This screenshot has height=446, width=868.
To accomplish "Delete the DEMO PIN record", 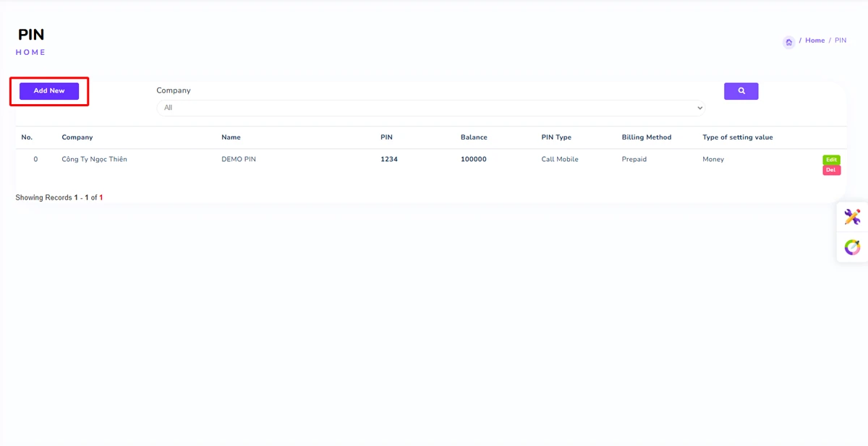I will (831, 171).
